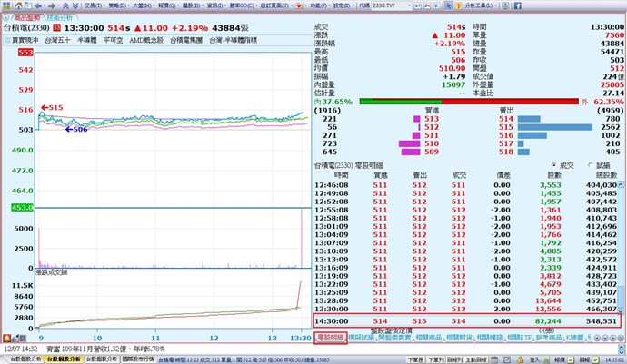627x364 pixels.
Task: Click the 台灣-半導體指標 category link
Action: tap(234, 40)
